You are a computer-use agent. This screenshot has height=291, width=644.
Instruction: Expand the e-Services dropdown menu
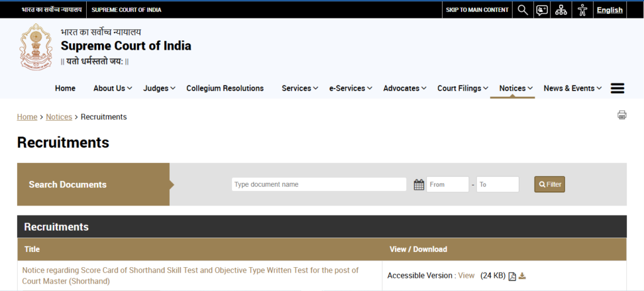[x=350, y=89]
